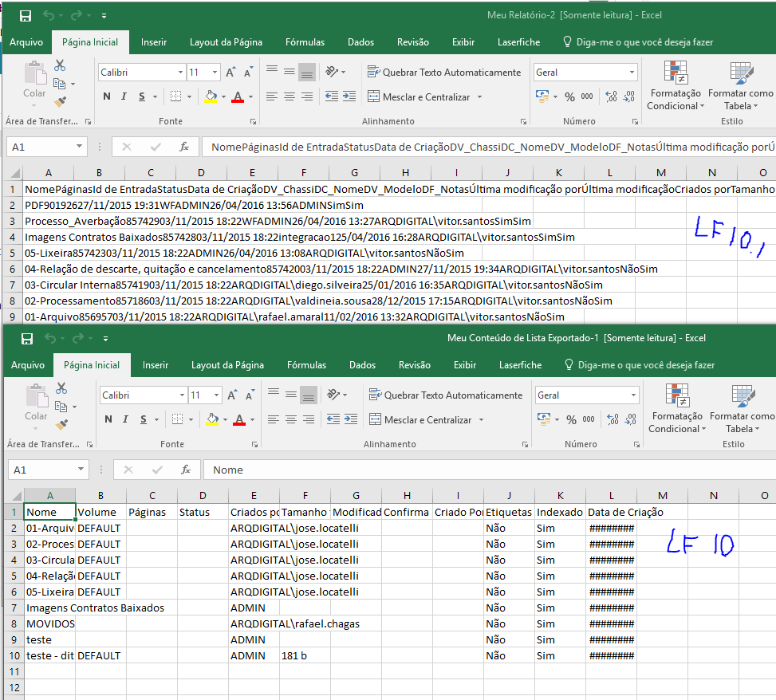Open the Fórmulas tab in the upper window
Image resolution: width=776 pixels, height=700 pixels.
point(305,42)
